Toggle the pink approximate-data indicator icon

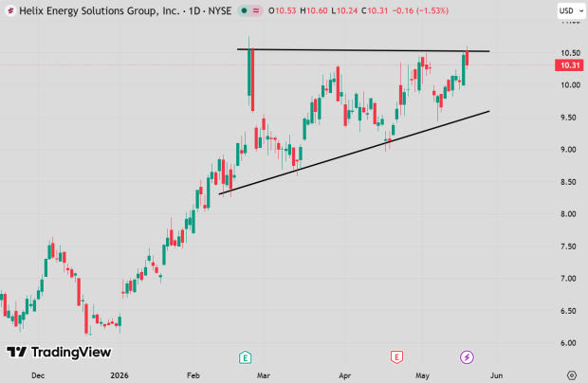tap(256, 10)
